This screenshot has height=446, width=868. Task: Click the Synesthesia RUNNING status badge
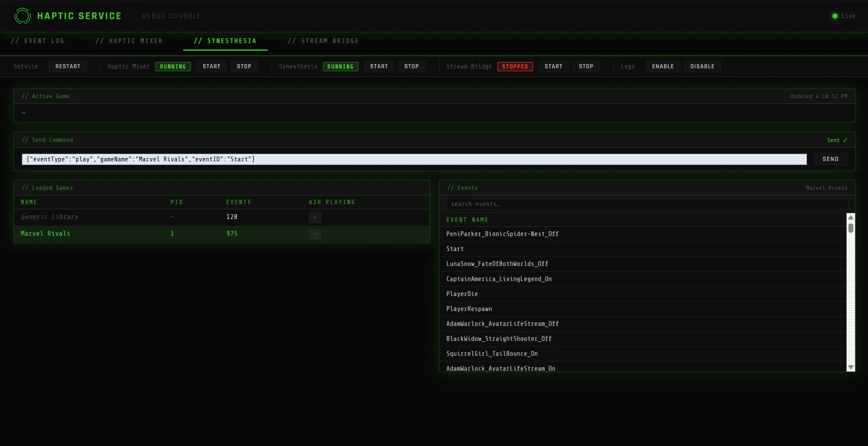pyautogui.click(x=340, y=66)
